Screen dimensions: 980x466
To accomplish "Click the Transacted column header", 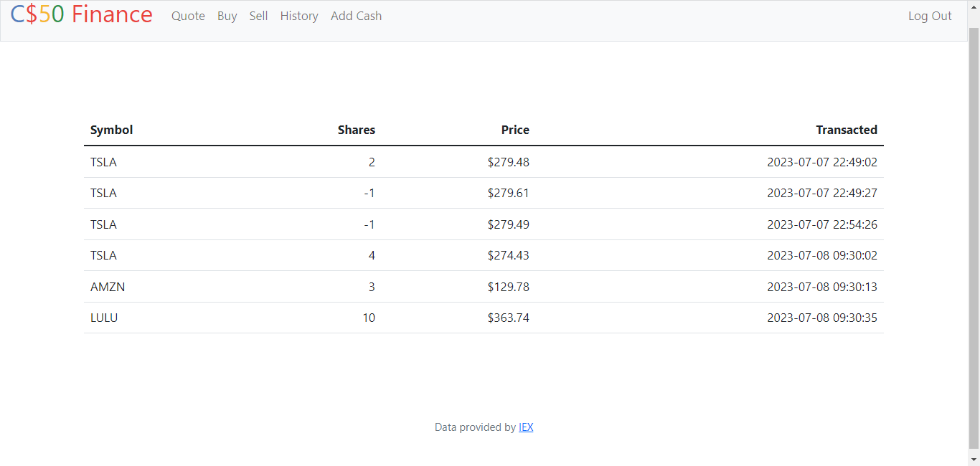I will 847,130.
